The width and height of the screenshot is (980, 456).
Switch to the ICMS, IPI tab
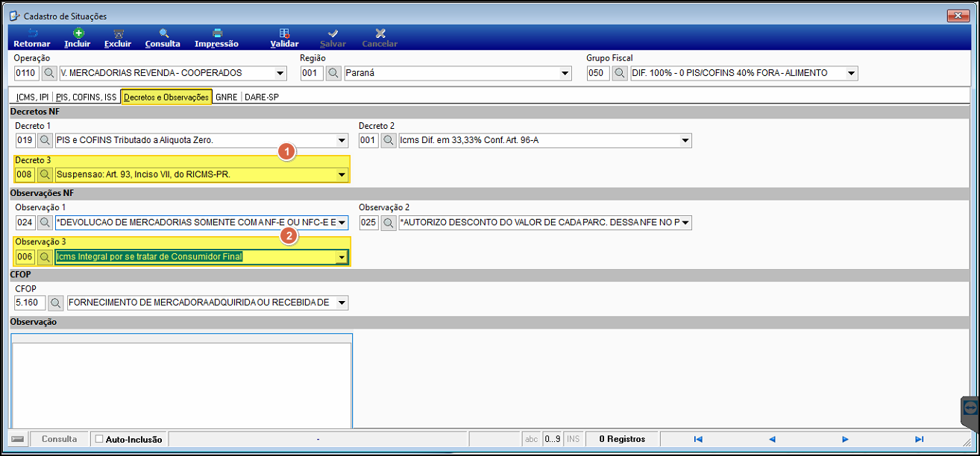[x=32, y=98]
